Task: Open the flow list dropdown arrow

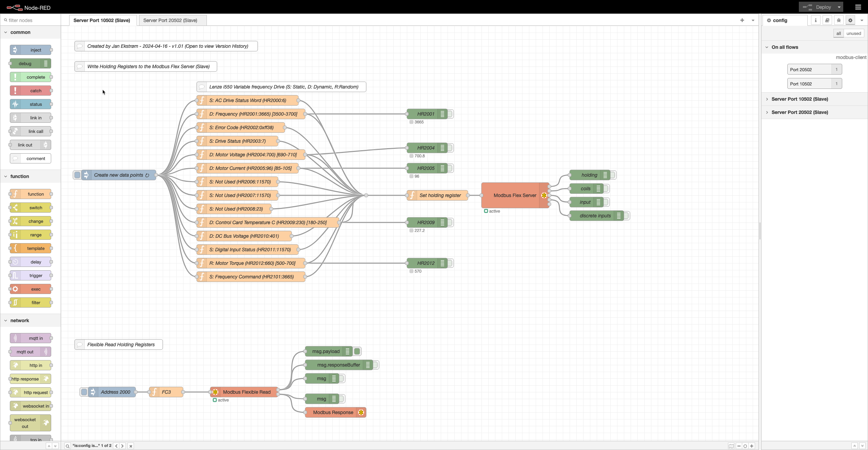Action: click(753, 20)
